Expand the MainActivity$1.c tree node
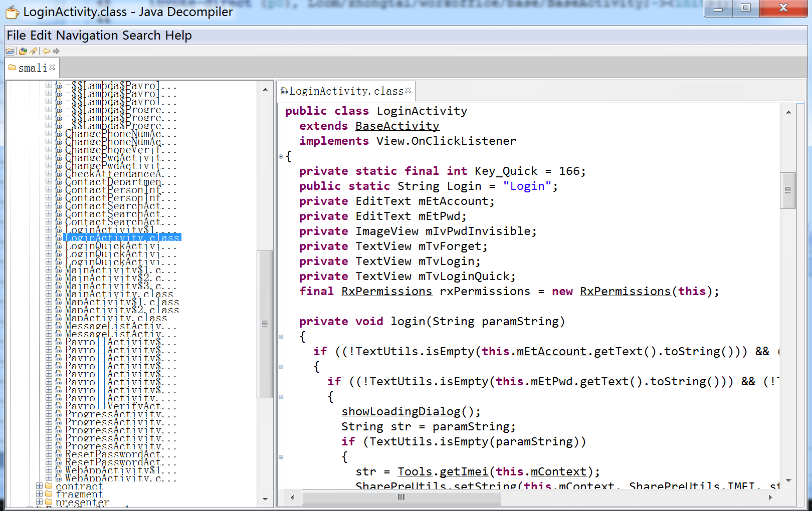Viewport: 812px width, 511px height. [x=49, y=270]
